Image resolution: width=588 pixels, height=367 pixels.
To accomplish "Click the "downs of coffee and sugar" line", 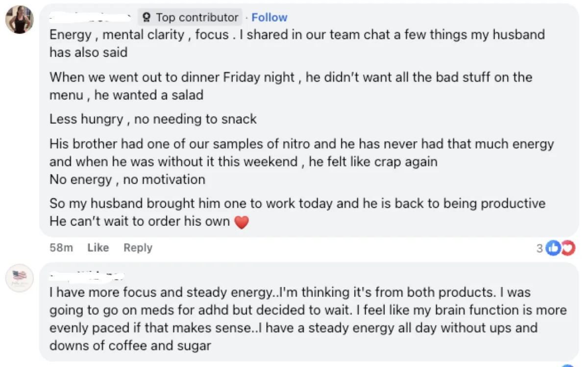I will (x=130, y=345).
